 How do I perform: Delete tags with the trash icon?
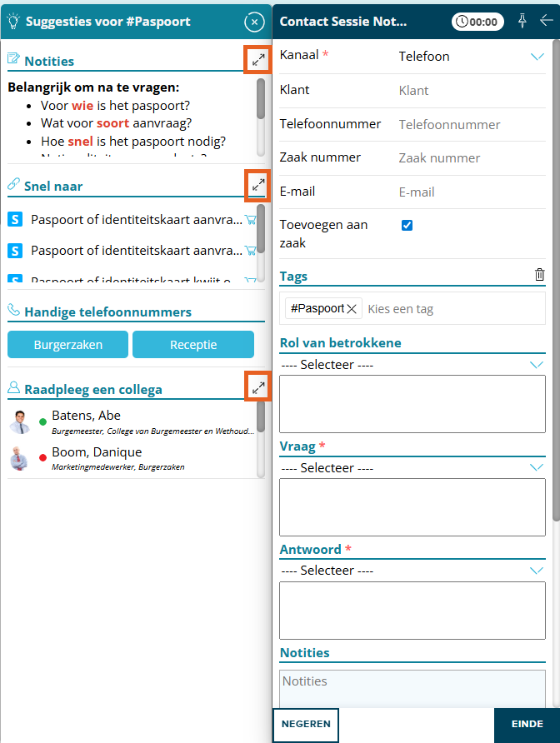(x=539, y=275)
